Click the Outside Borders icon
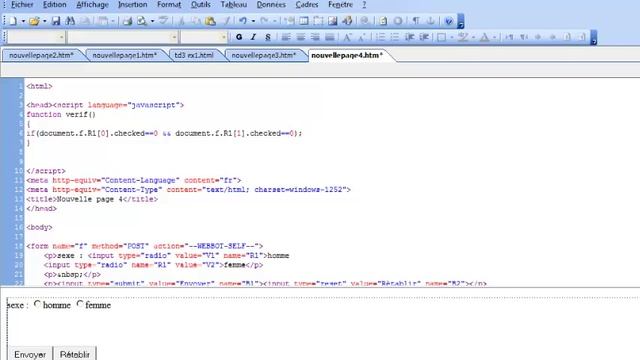This screenshot has height=360, width=640. [441, 37]
